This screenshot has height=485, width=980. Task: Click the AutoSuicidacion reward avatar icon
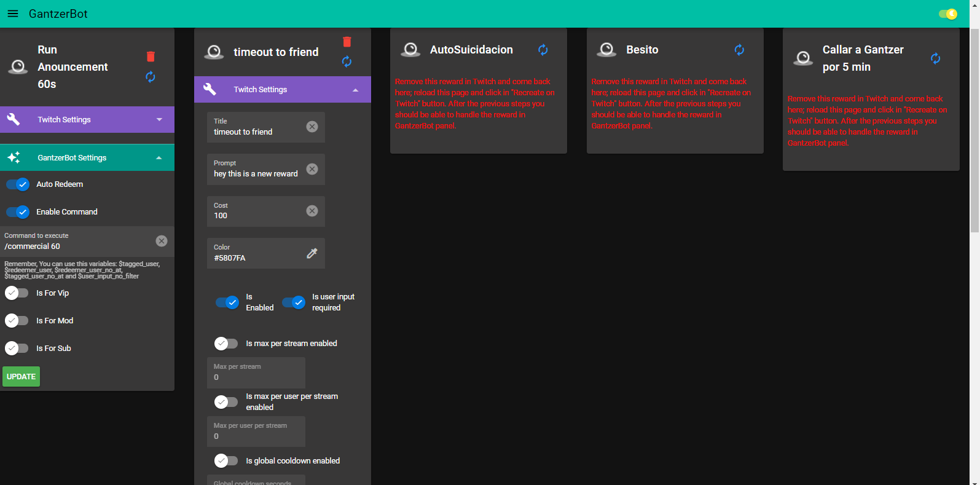tap(410, 49)
